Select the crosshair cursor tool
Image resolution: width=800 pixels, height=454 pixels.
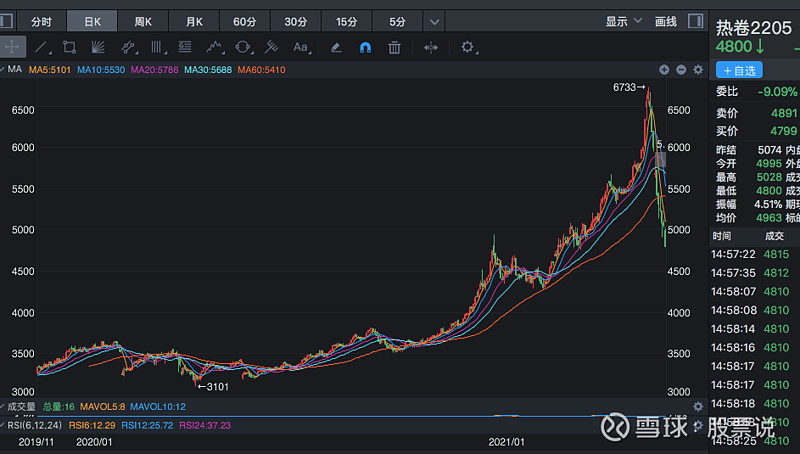coord(12,47)
